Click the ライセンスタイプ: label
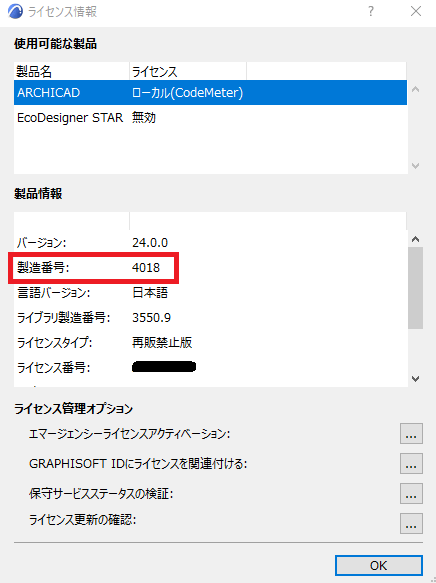436x583 pixels. coord(55,343)
